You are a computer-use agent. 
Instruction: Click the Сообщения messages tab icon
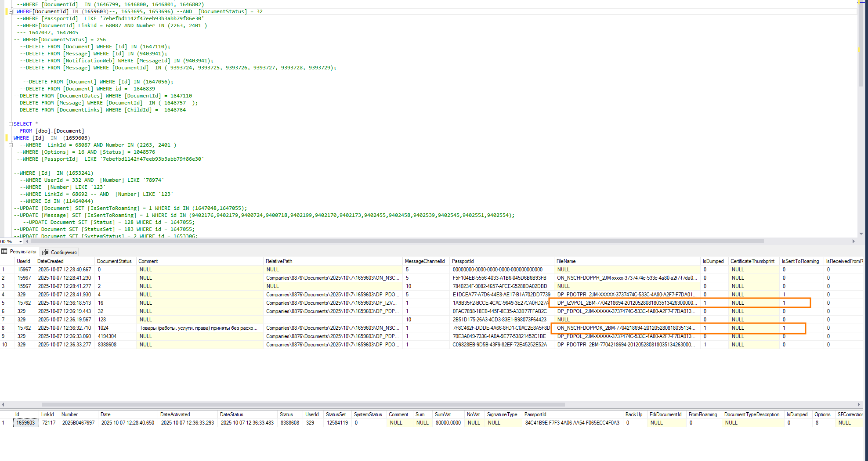click(x=45, y=252)
